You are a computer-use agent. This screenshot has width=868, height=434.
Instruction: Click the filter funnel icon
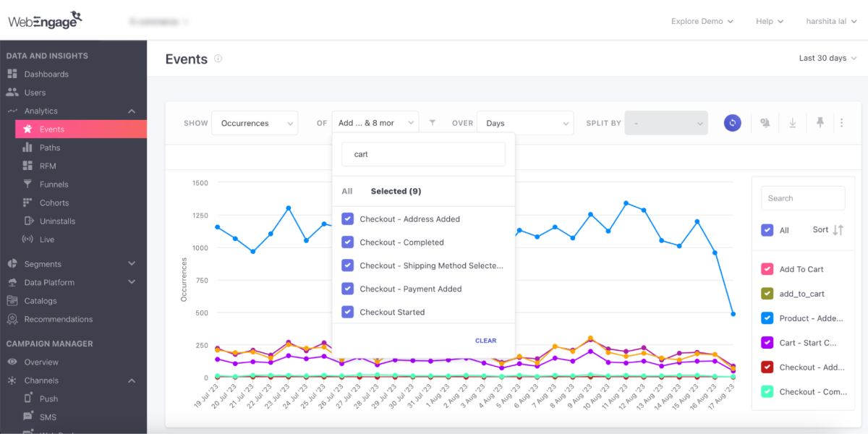coord(433,123)
